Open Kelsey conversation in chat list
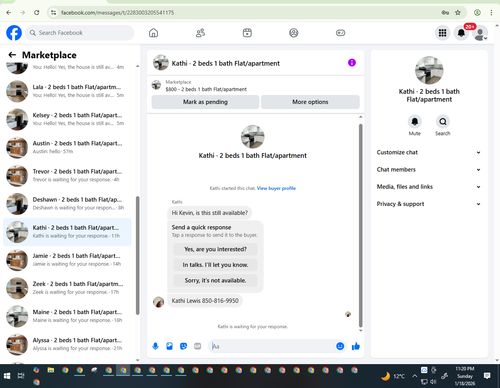Viewport: 500px width, 388px height. click(68, 119)
